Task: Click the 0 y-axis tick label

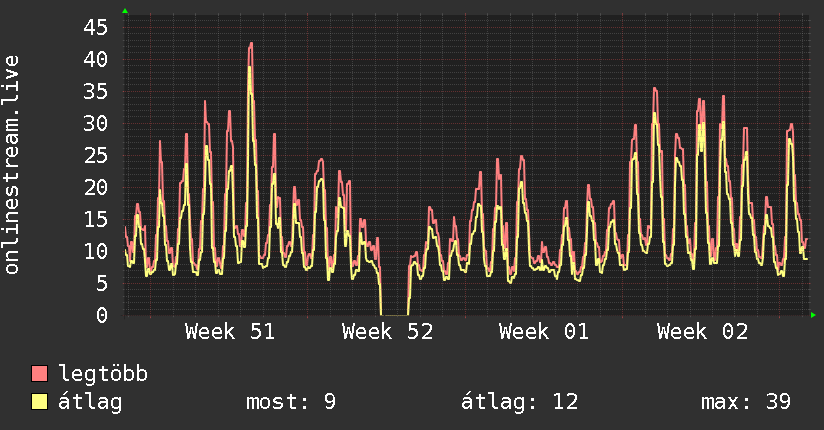Action: click(x=102, y=315)
